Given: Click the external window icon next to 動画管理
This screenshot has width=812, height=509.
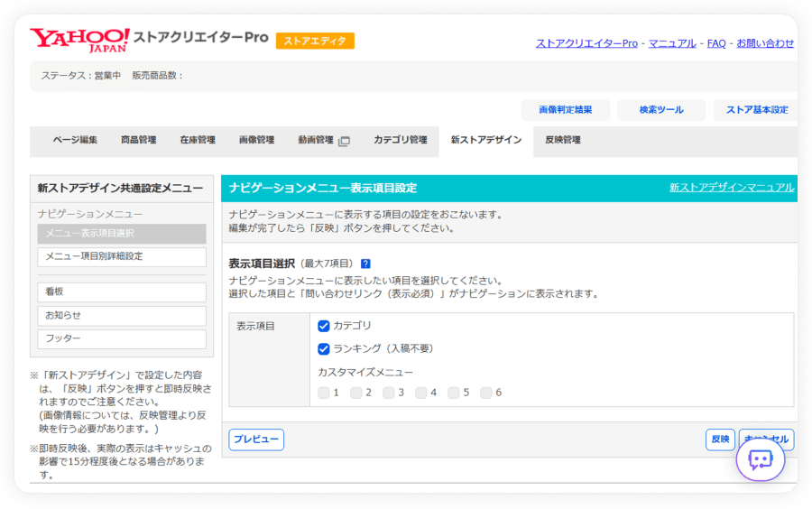Looking at the screenshot, I should 344,141.
